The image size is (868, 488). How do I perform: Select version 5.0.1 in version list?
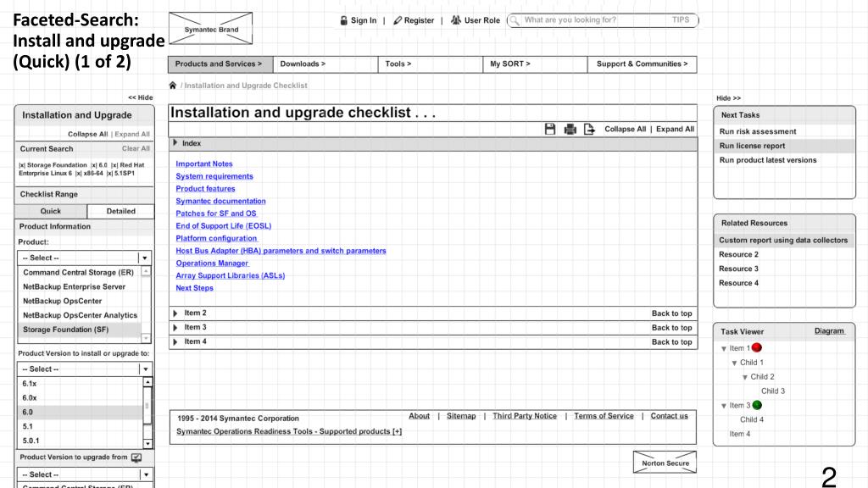pyautogui.click(x=81, y=441)
